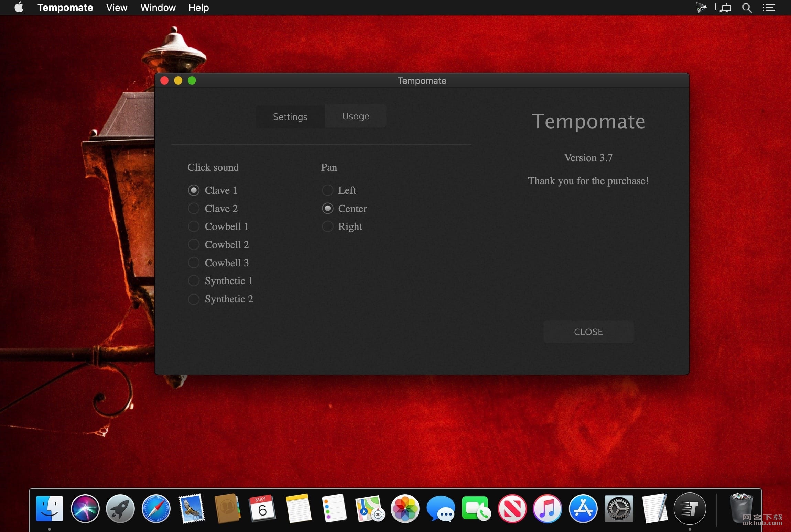Click the bird-shaped menu bar icon
The width and height of the screenshot is (791, 532).
pyautogui.click(x=701, y=8)
